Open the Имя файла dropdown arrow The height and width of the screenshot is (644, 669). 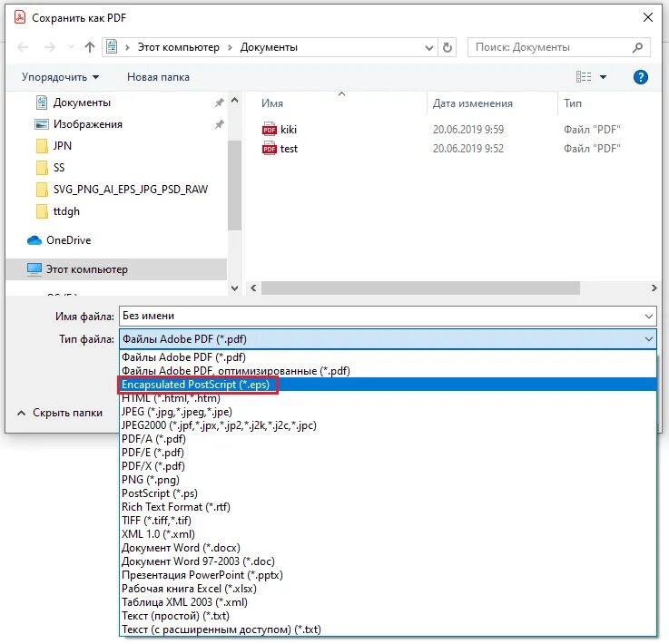pyautogui.click(x=648, y=317)
